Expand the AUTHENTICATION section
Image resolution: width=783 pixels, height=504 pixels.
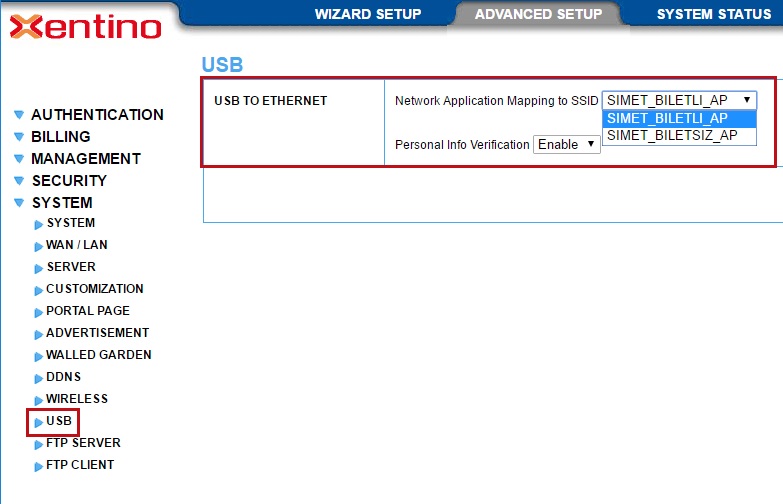point(97,115)
